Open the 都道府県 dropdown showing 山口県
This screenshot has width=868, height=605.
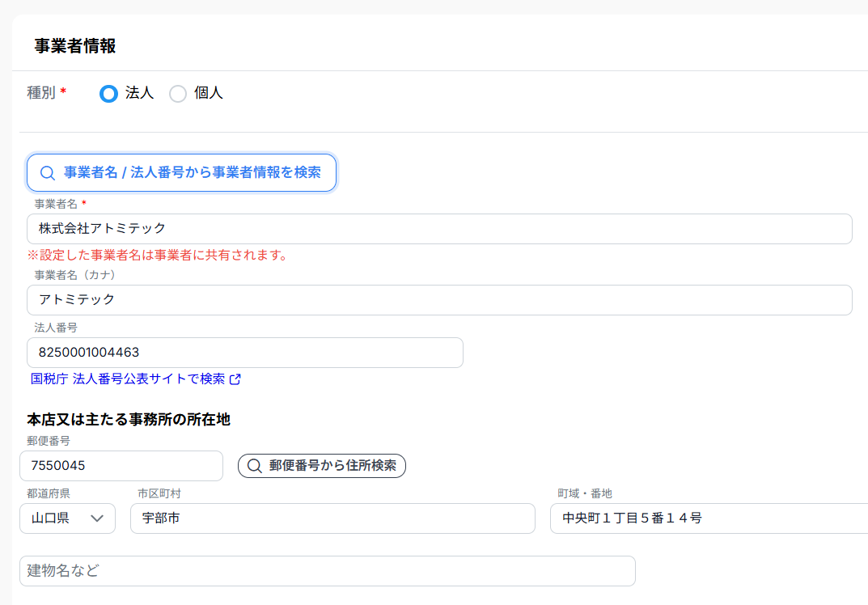[x=67, y=518]
